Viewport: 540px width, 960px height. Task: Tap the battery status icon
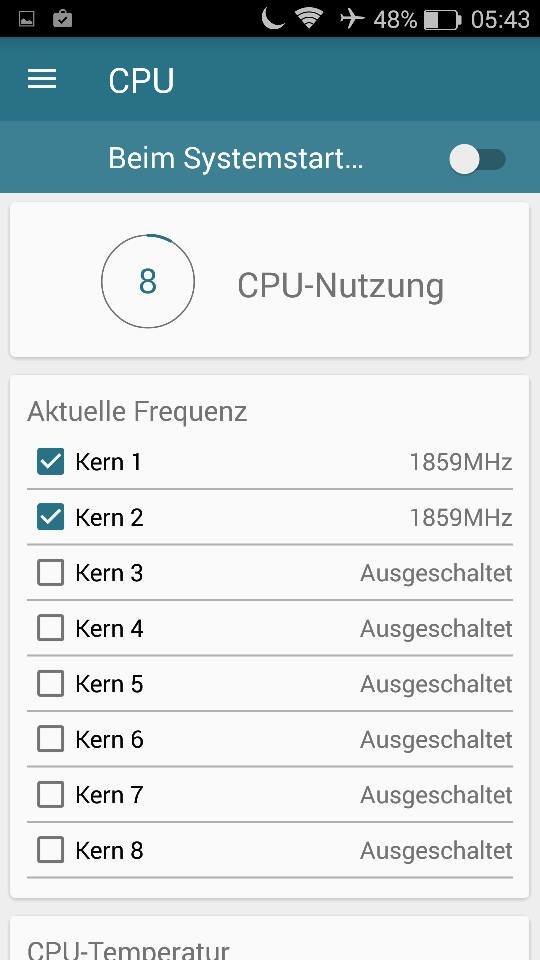point(442,20)
